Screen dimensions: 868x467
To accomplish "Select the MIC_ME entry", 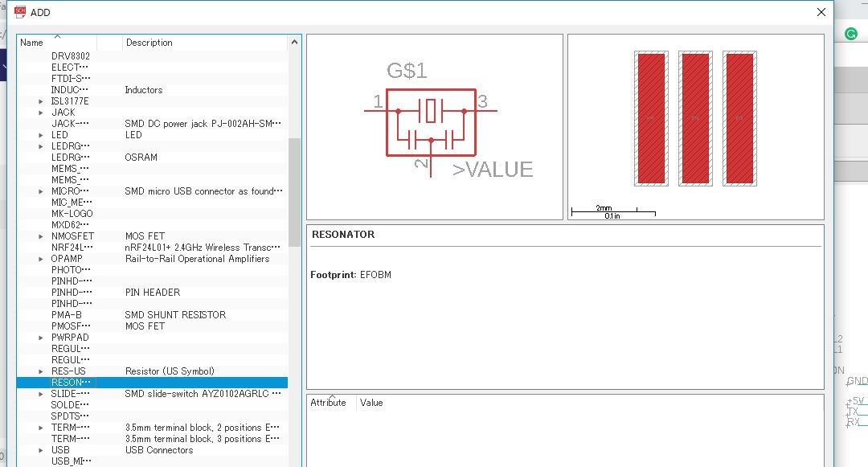I will point(72,203).
